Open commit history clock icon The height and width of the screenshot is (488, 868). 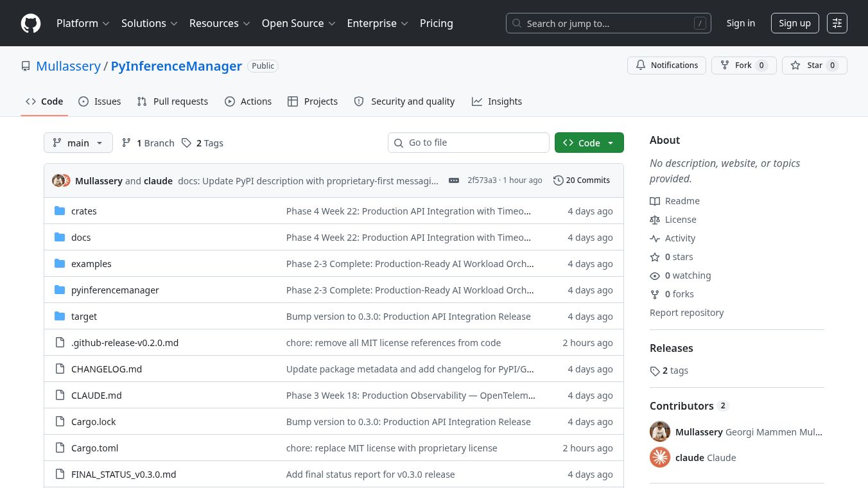point(558,180)
